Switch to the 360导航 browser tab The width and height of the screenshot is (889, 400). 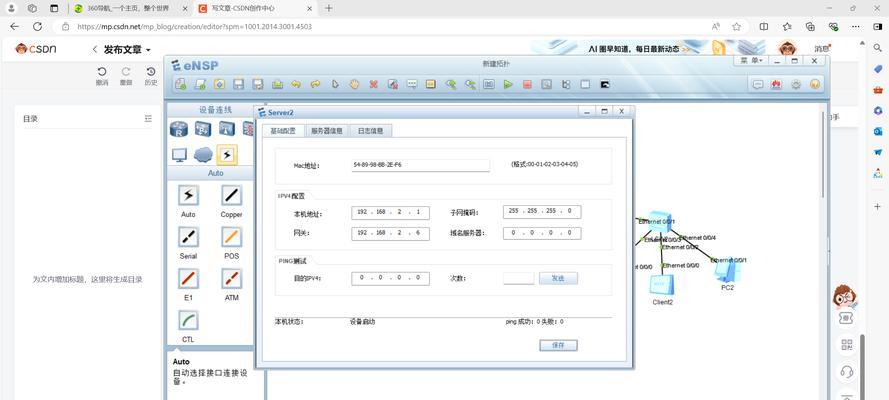129,8
